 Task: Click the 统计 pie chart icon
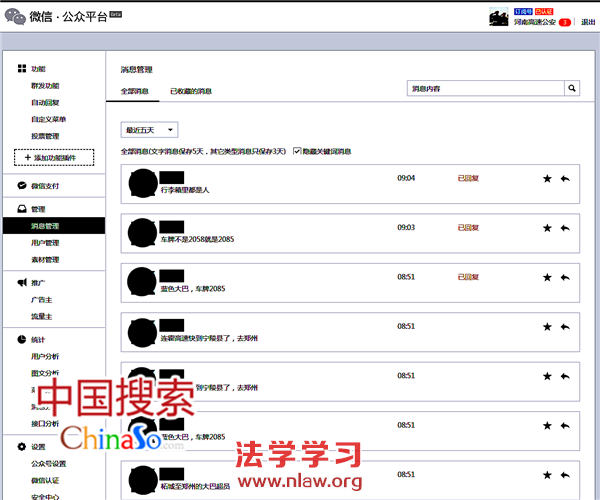click(x=22, y=339)
